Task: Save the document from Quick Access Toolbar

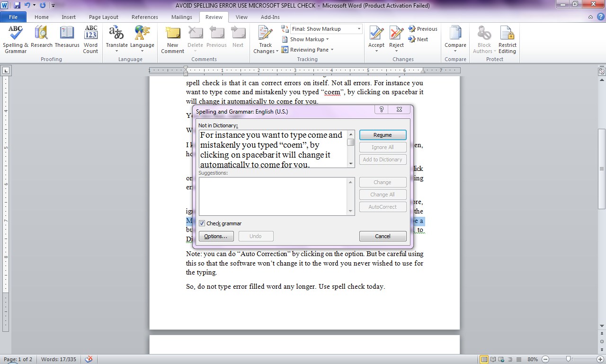Action: [17, 5]
